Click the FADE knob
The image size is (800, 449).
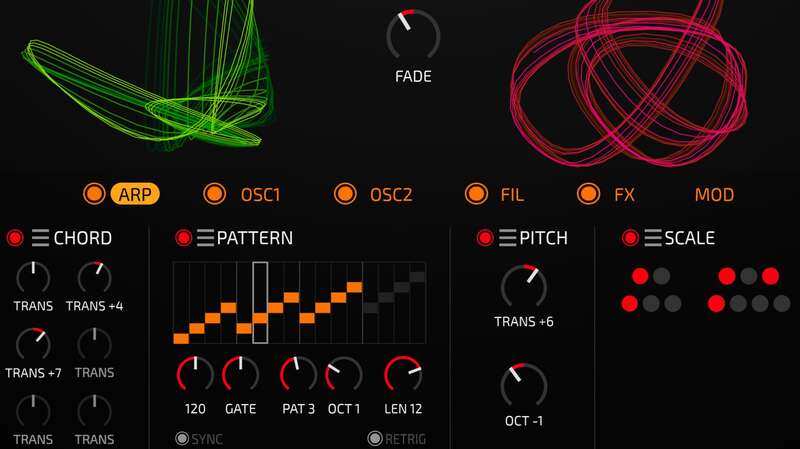pyautogui.click(x=413, y=35)
